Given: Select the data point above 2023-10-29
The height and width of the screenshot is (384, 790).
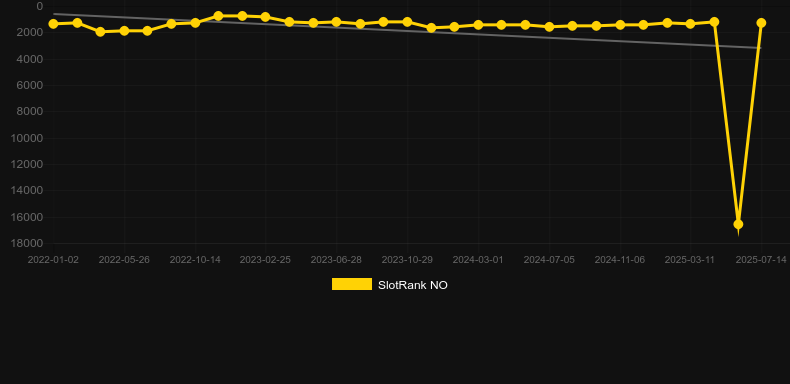Looking at the screenshot, I should 407,22.
